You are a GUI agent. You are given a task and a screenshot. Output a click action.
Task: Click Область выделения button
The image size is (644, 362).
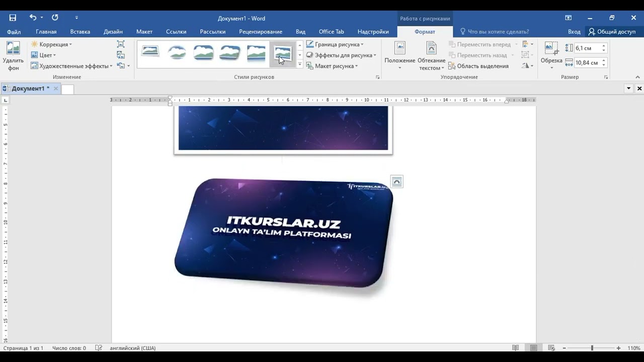478,66
